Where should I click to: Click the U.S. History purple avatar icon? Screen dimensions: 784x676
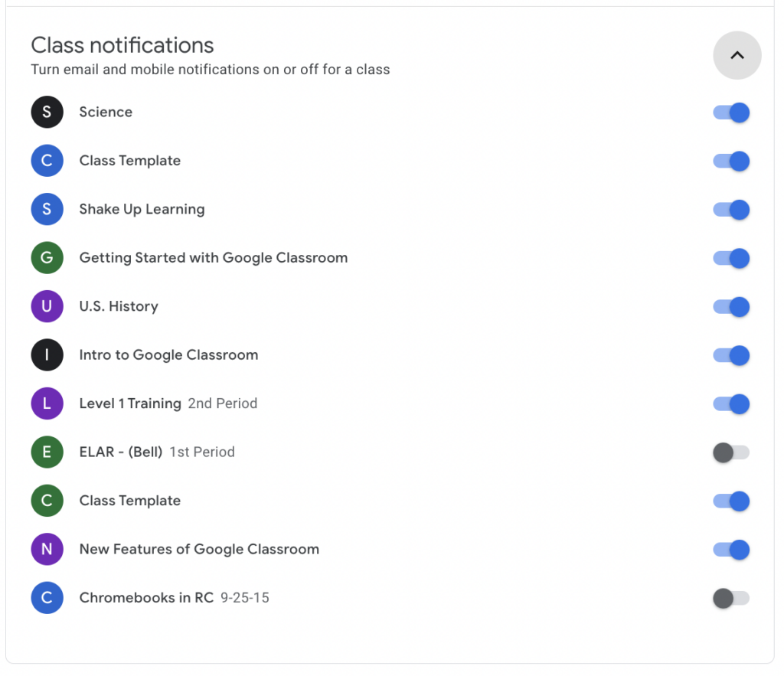tap(47, 306)
